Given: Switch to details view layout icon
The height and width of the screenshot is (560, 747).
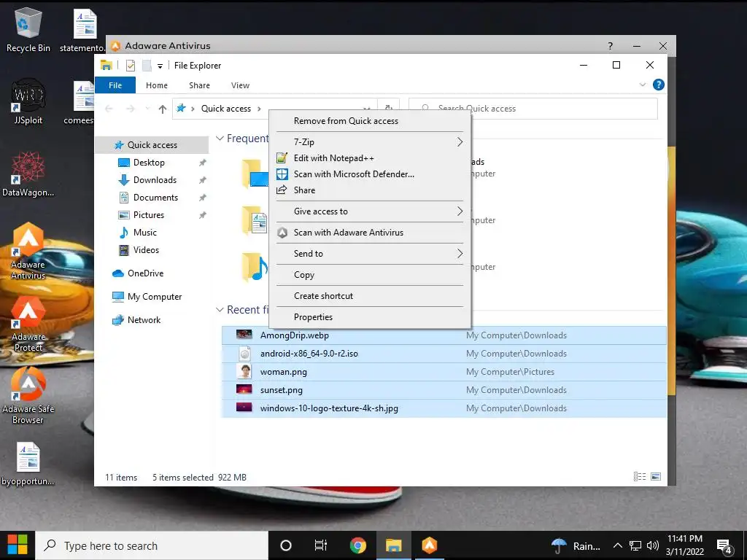Looking at the screenshot, I should [x=640, y=477].
